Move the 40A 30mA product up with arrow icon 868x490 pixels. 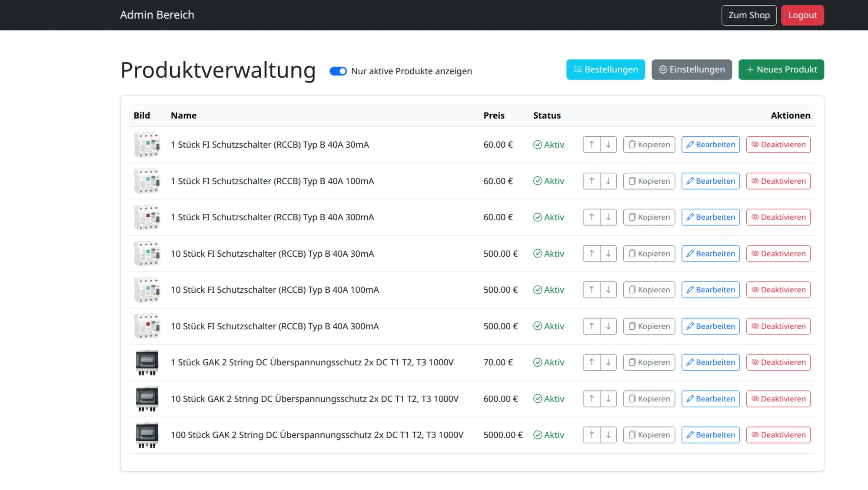pos(591,144)
